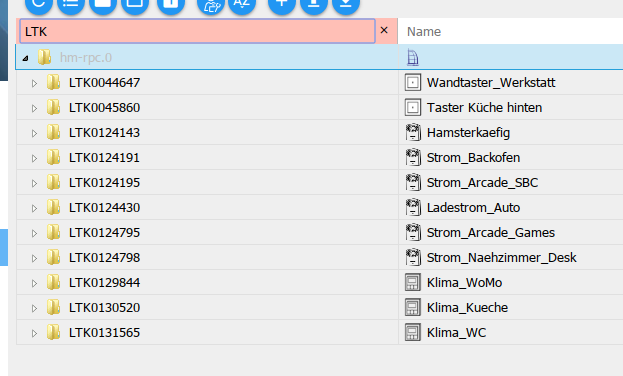623x376 pixels.
Task: Click the hm-rpc.0 folder icon
Action: click(x=44, y=57)
